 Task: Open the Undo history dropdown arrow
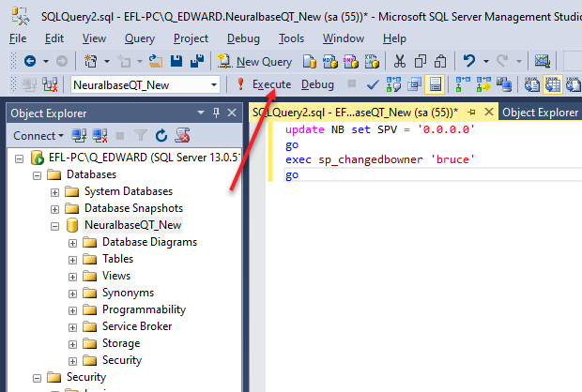coord(486,61)
